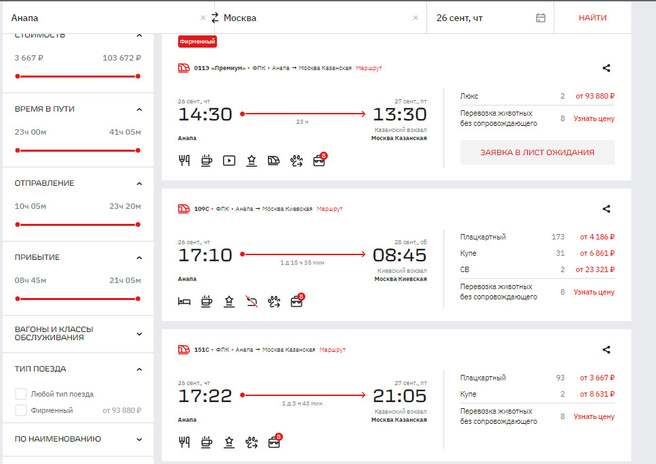Image resolution: width=656 pixels, height=464 pixels.
Task: Click video entertainment icon for train 011Э
Action: coord(229,160)
